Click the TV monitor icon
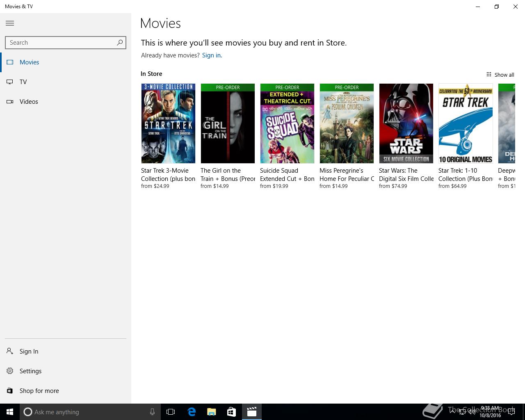 click(10, 82)
